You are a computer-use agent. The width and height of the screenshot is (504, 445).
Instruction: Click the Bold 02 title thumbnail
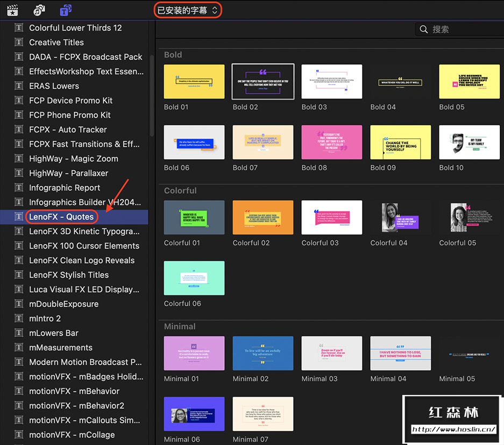pyautogui.click(x=263, y=82)
